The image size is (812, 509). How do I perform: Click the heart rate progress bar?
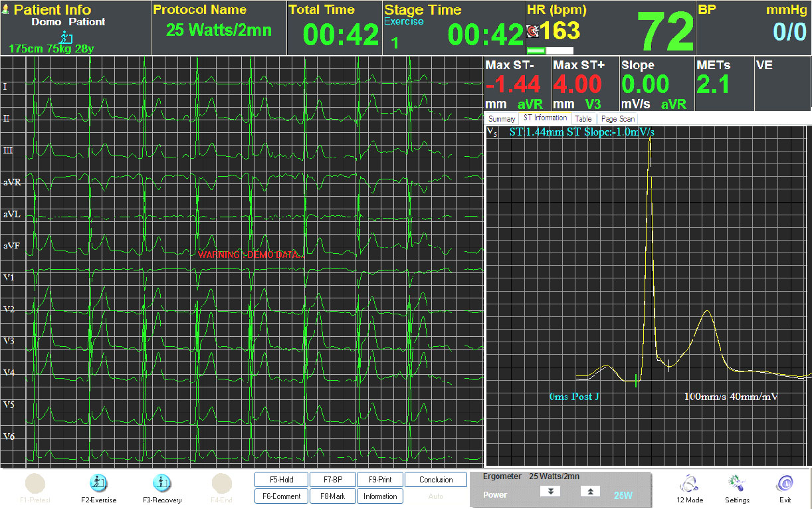550,51
